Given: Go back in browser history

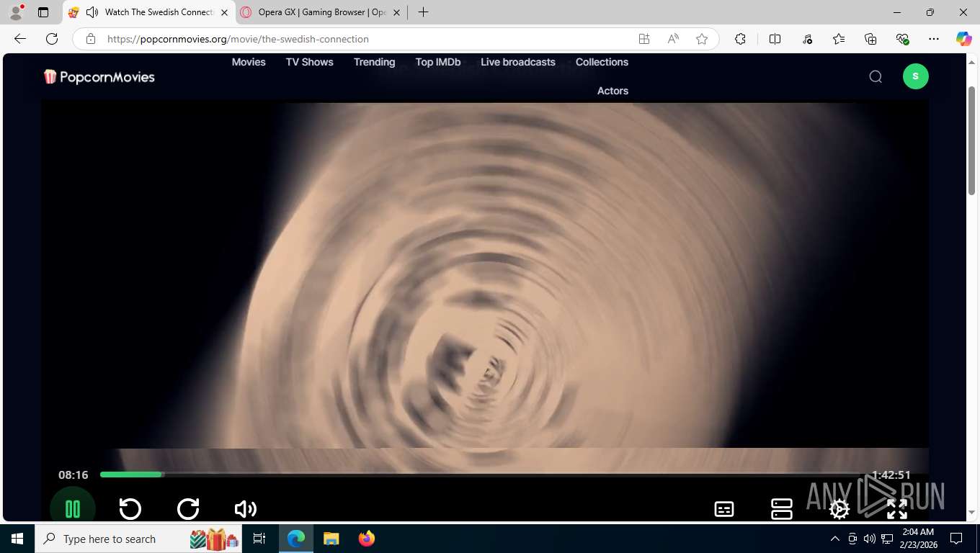Looking at the screenshot, I should pyautogui.click(x=20, y=39).
